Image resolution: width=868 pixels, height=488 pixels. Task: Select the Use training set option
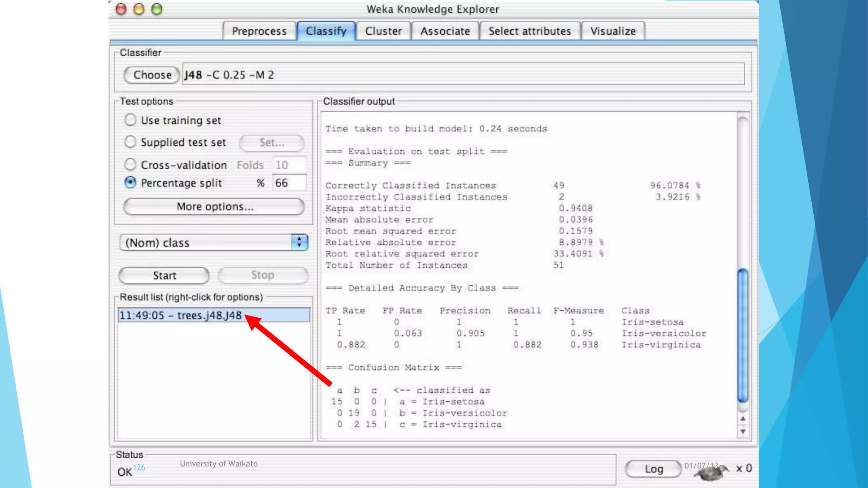pyautogui.click(x=130, y=120)
